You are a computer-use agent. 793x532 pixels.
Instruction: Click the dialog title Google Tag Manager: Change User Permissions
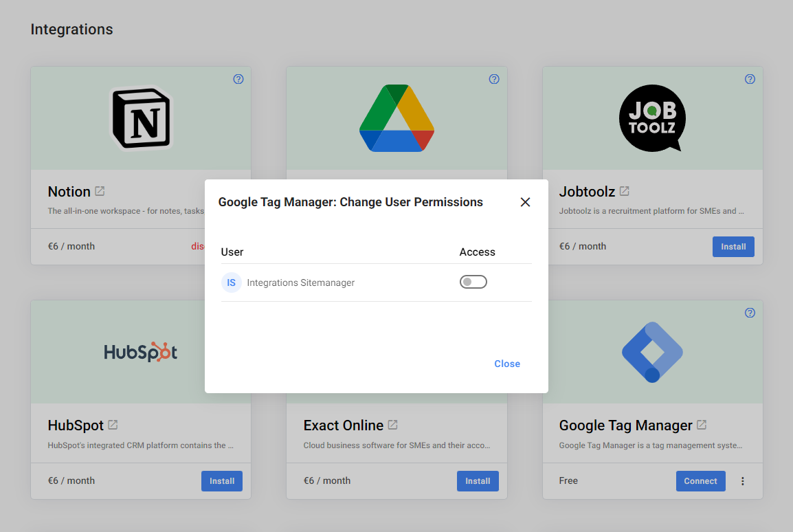click(350, 202)
